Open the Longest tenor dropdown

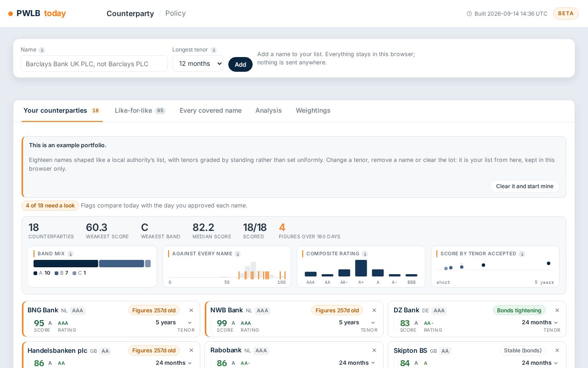198,63
